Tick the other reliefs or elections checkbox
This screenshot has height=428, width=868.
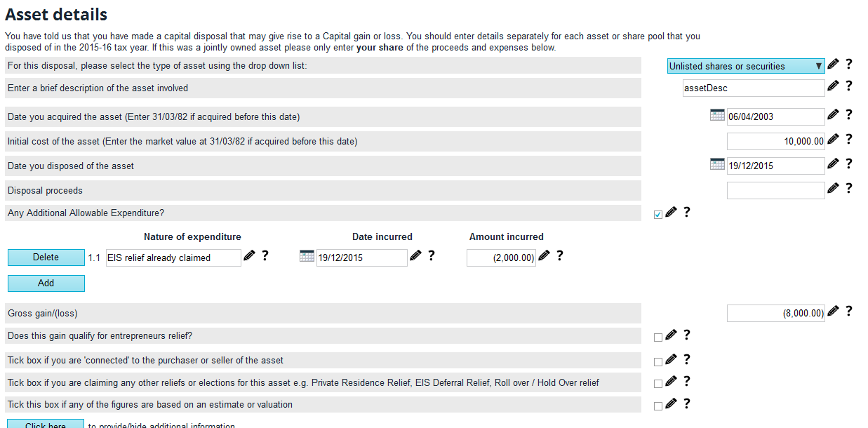tap(657, 384)
